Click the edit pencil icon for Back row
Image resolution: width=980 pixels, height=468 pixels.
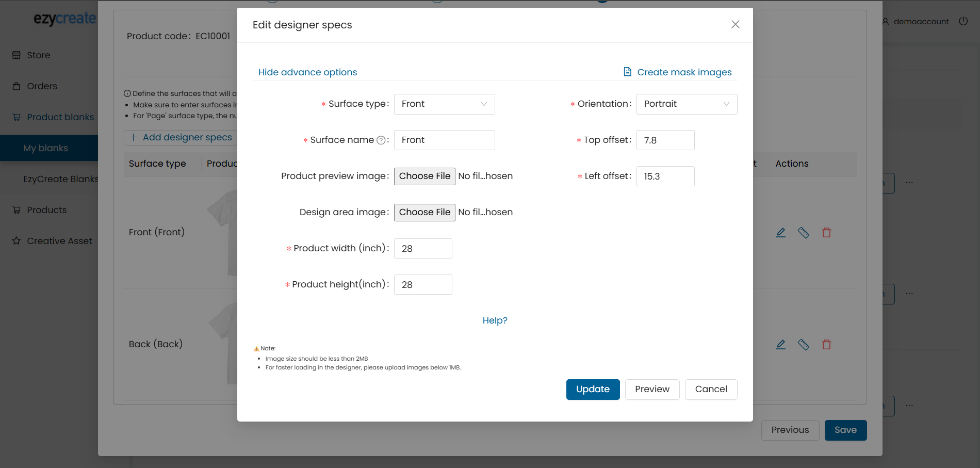click(781, 345)
